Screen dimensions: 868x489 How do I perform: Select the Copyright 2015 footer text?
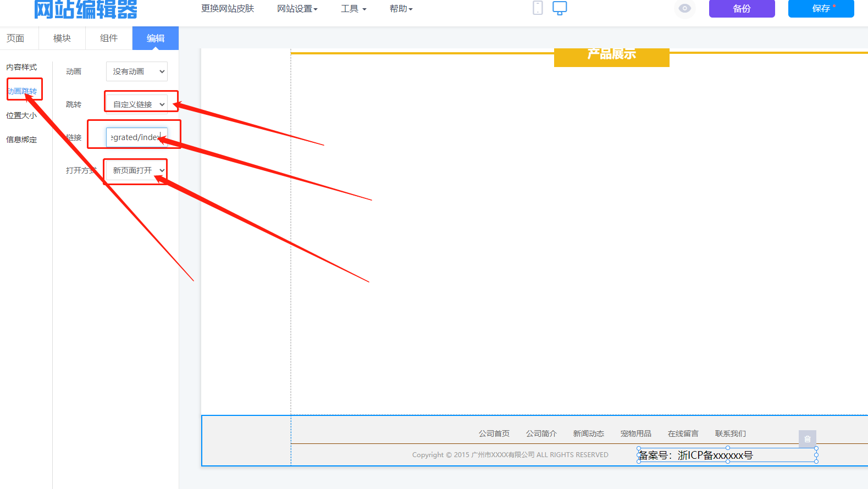coord(510,455)
